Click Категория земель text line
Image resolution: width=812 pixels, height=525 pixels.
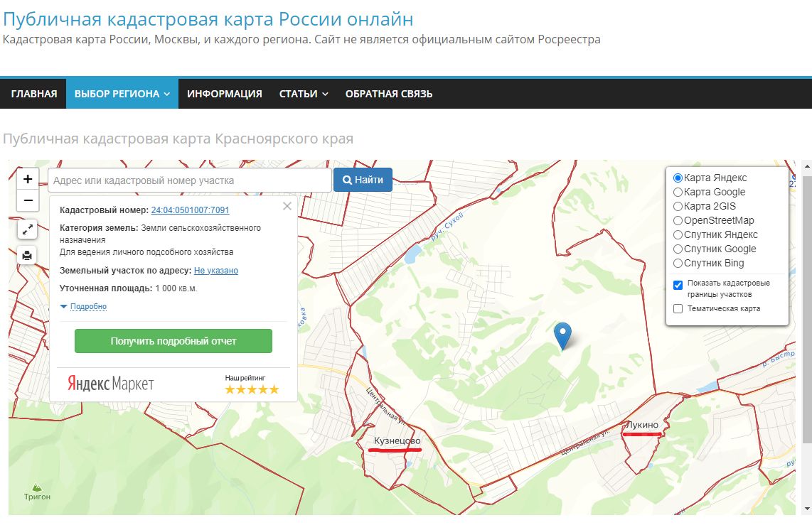coord(160,234)
